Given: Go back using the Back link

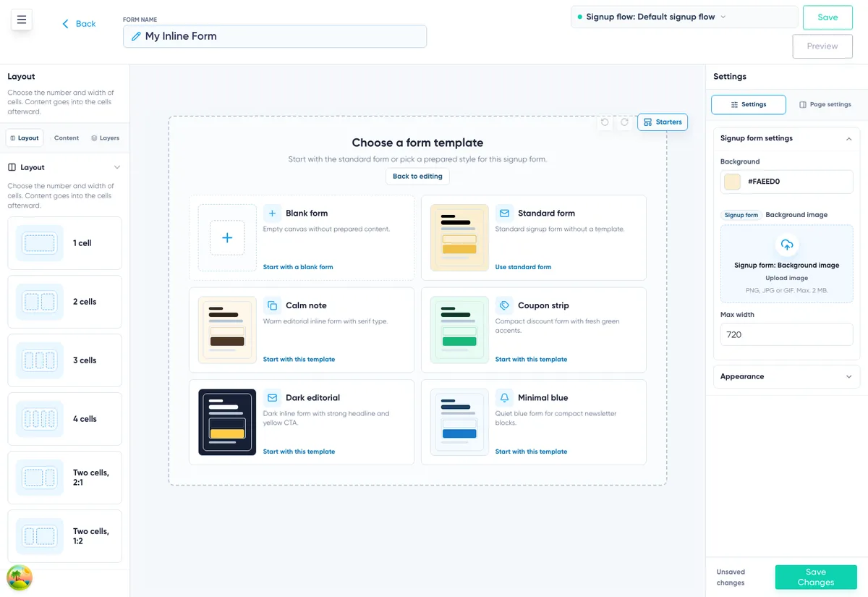Looking at the screenshot, I should pyautogui.click(x=79, y=24).
